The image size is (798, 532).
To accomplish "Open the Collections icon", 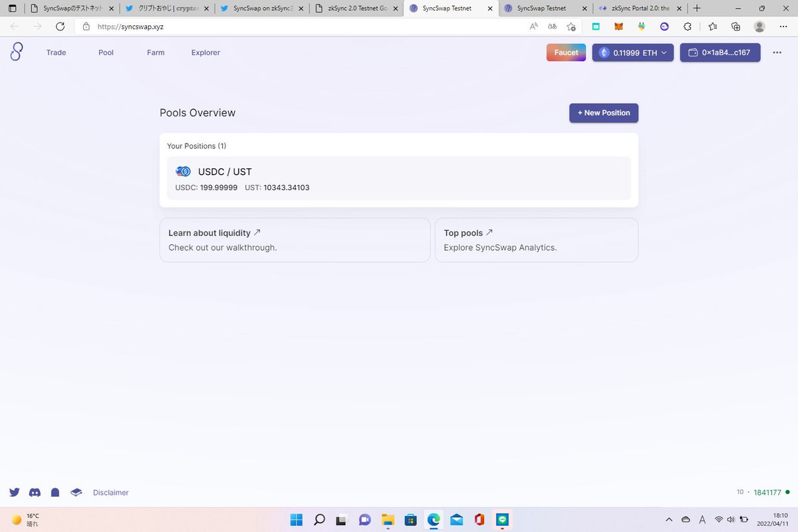I will point(735,27).
